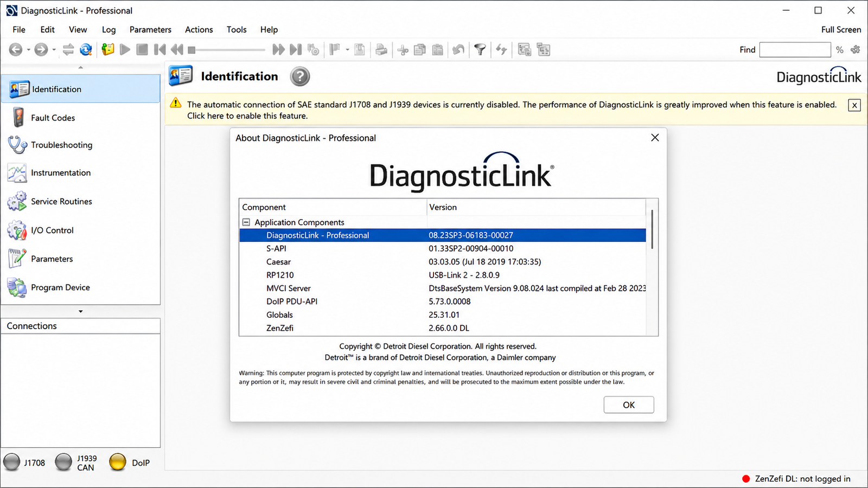Screen dimensions: 868x488
Task: Click the Component column header
Action: tap(333, 207)
